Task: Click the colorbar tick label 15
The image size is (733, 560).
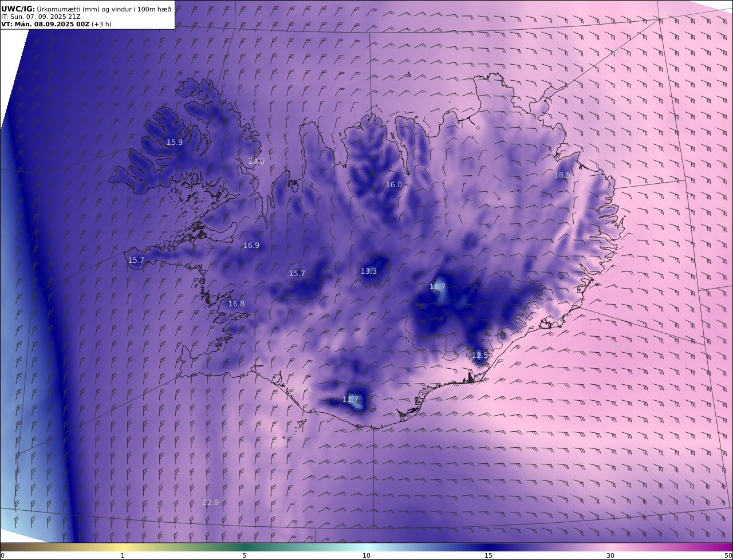Action: tap(488, 555)
